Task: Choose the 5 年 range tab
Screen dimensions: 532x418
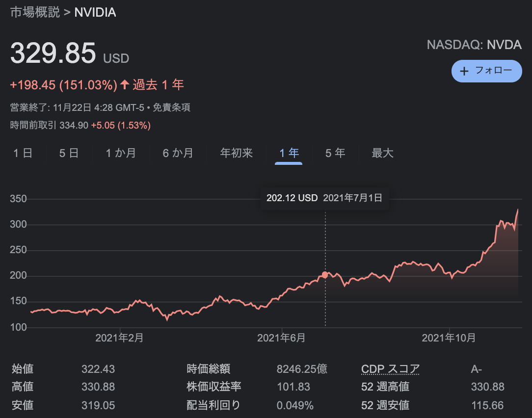Action: point(335,153)
